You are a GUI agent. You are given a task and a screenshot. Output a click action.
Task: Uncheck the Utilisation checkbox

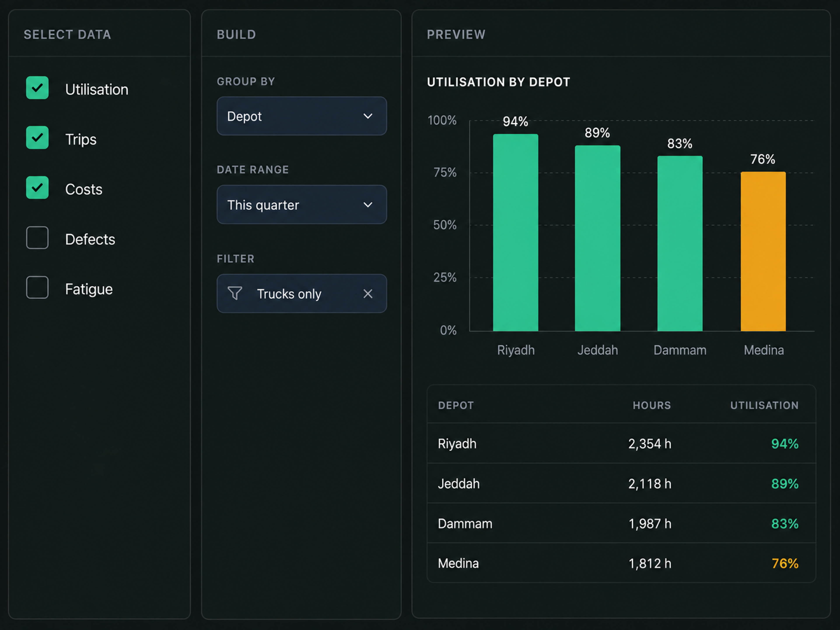coord(37,88)
